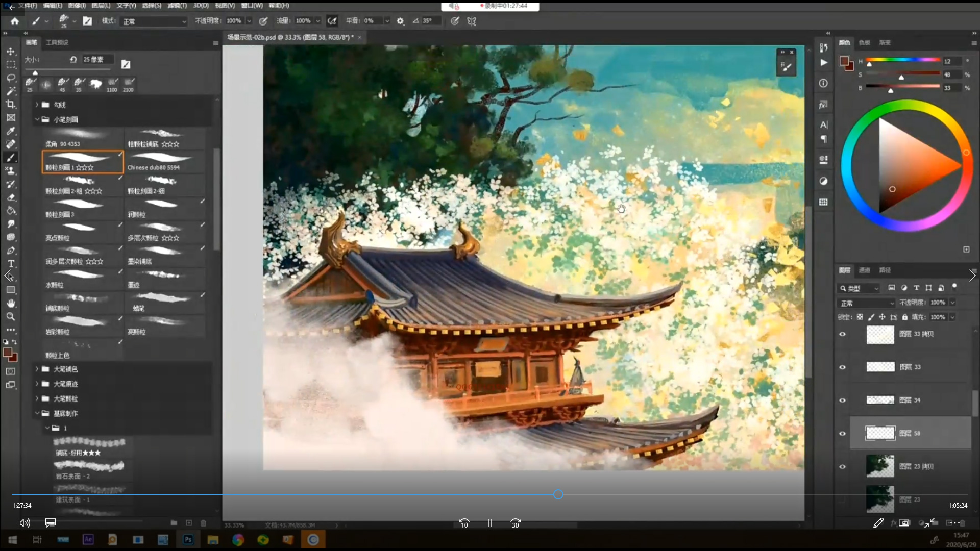Viewport: 980px width, 551px height.
Task: Open the Paragraph panel icon
Action: pyautogui.click(x=823, y=139)
